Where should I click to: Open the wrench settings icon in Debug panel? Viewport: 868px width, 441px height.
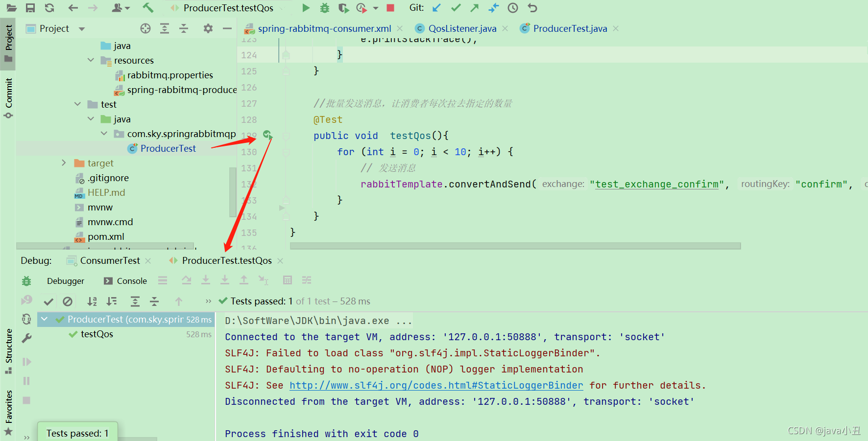[26, 338]
